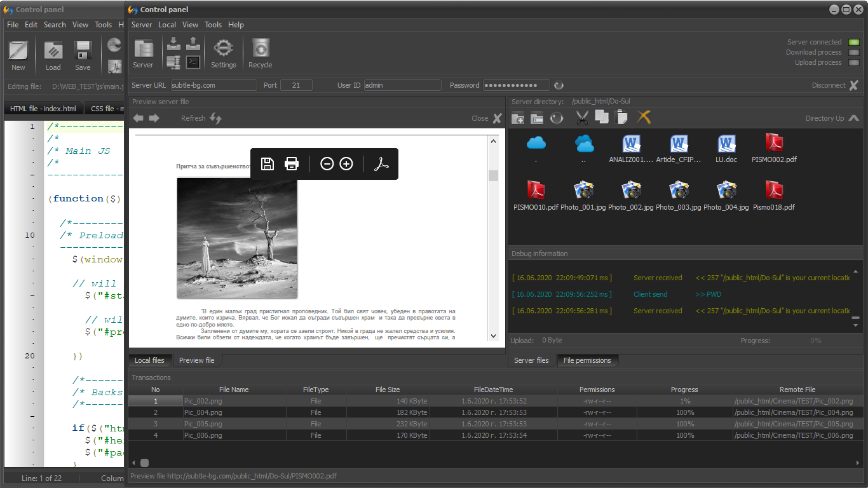This screenshot has width=868, height=488.
Task: Switch to File permissions tab
Action: pos(587,360)
